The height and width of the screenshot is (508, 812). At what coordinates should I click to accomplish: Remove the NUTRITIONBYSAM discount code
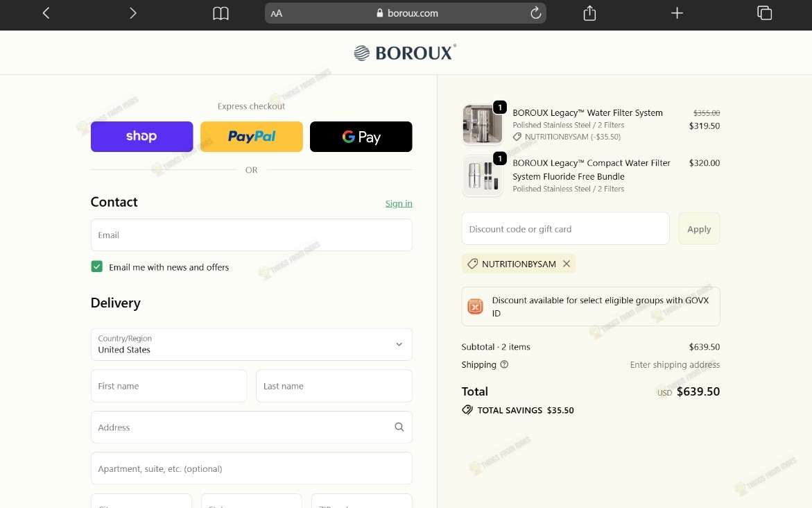coord(567,263)
